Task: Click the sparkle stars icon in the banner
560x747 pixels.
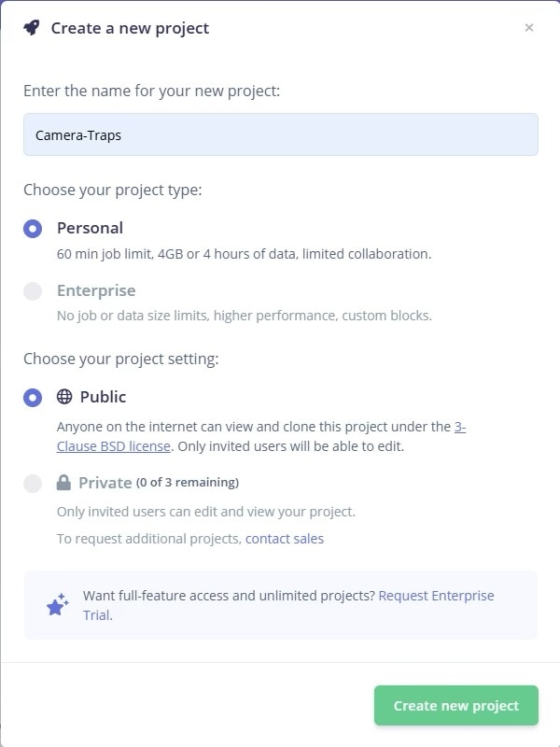Action: [58, 605]
